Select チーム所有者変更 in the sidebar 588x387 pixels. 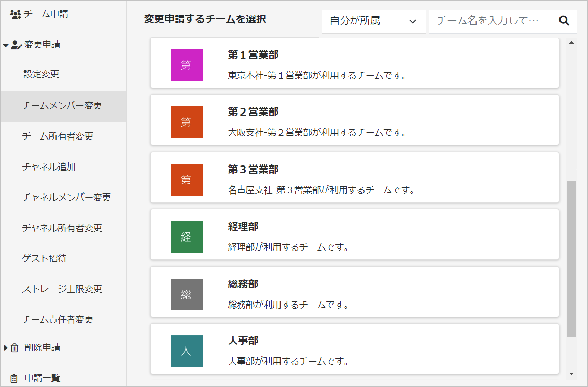[x=58, y=136]
